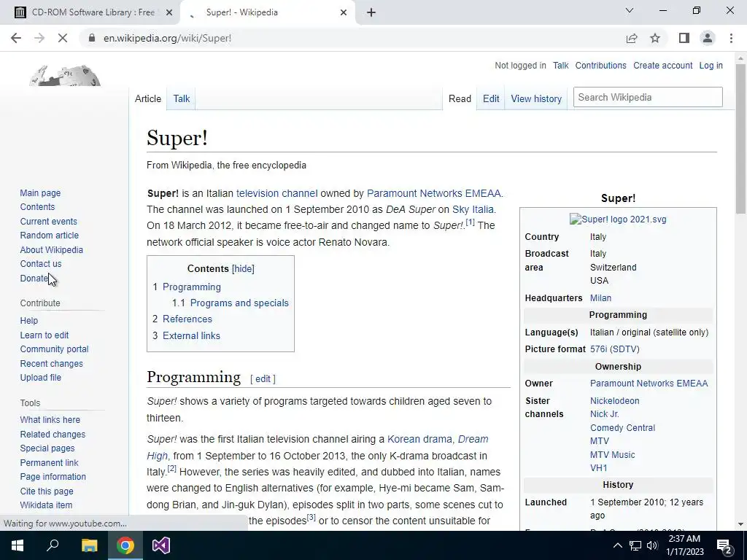Open the View history tab

click(x=536, y=98)
